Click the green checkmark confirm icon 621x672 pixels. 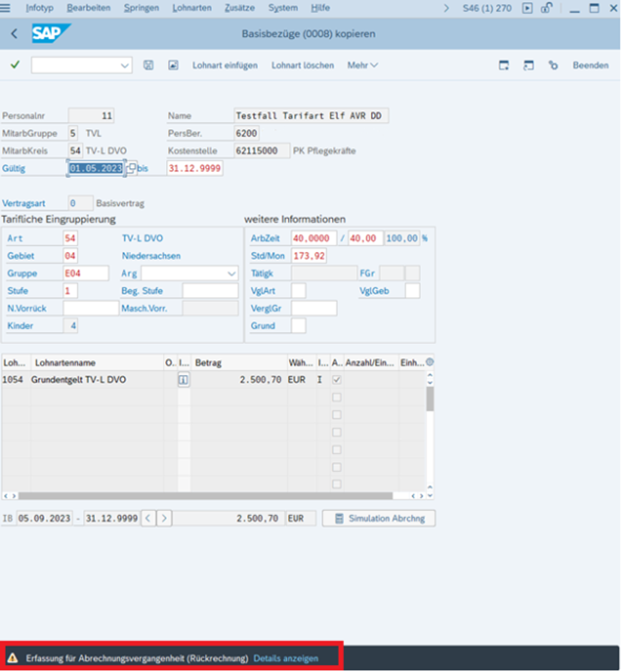click(x=15, y=65)
